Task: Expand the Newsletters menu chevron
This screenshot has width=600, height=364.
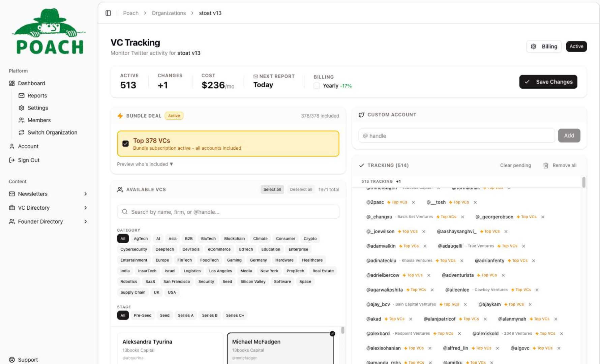Action: click(x=86, y=194)
